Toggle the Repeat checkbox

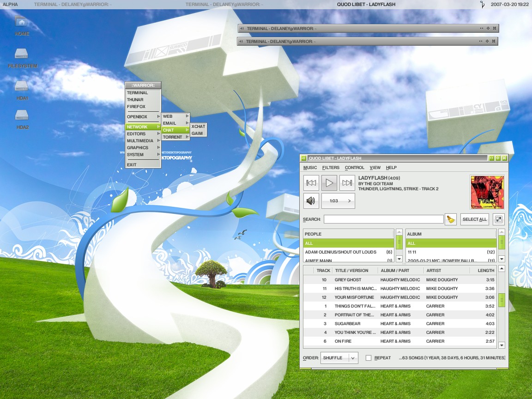point(369,357)
